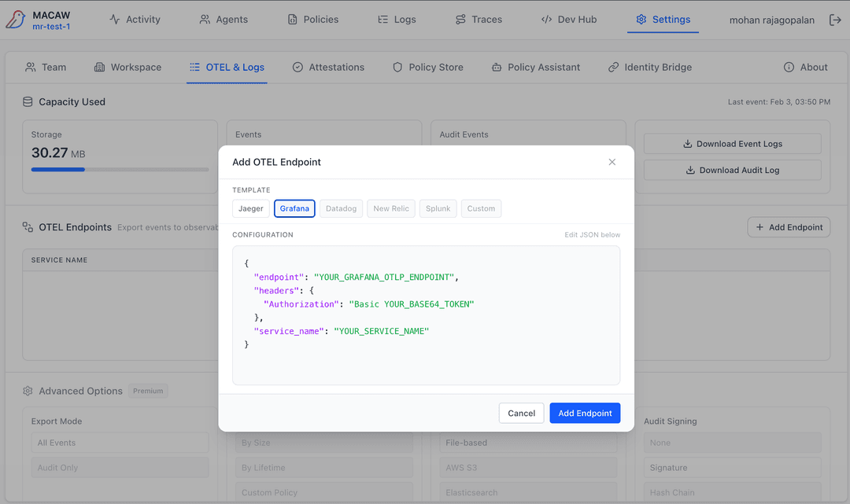Go to the Agents section
850x504 pixels.
coord(224,20)
